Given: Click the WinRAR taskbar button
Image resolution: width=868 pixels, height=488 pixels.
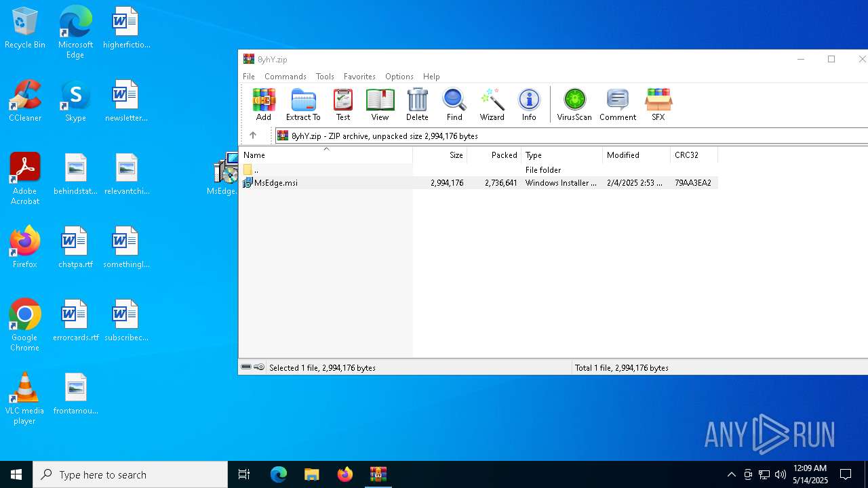Looking at the screenshot, I should (378, 474).
